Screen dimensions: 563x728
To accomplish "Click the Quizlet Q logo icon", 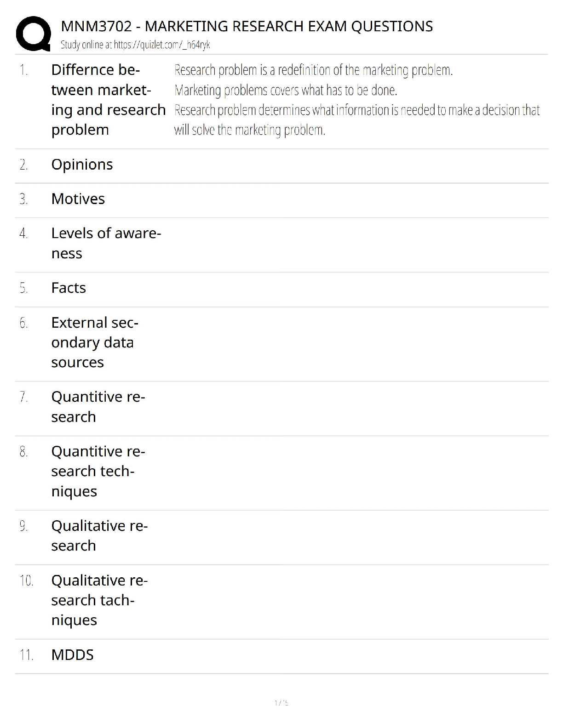I will (33, 34).
